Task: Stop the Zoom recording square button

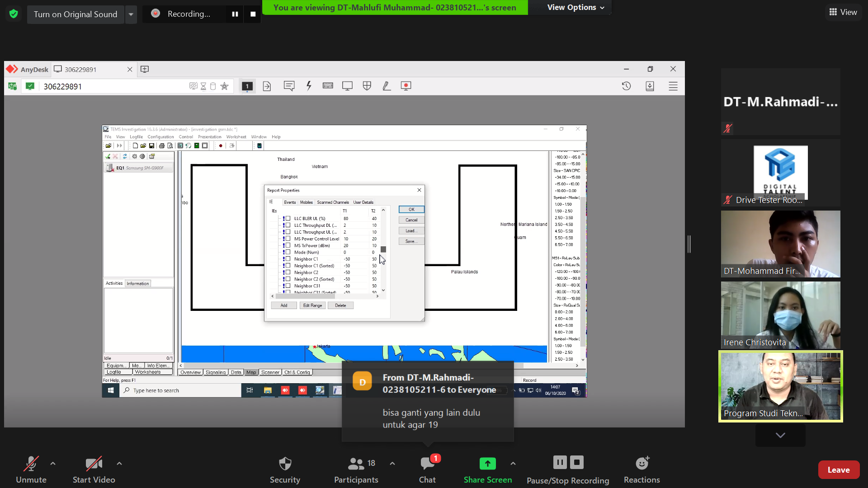Action: [253, 14]
